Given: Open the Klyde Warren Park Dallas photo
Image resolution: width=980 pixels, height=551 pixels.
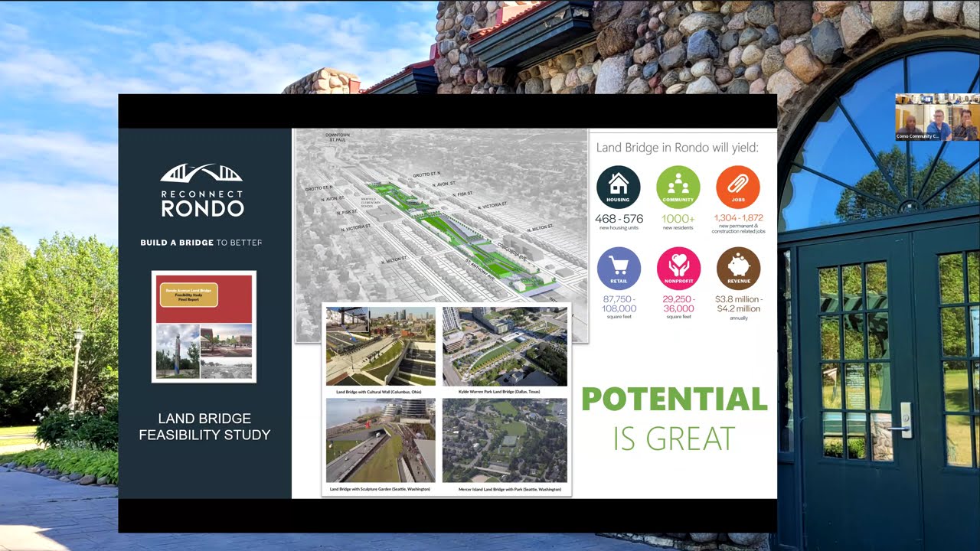Looking at the screenshot, I should [x=505, y=346].
